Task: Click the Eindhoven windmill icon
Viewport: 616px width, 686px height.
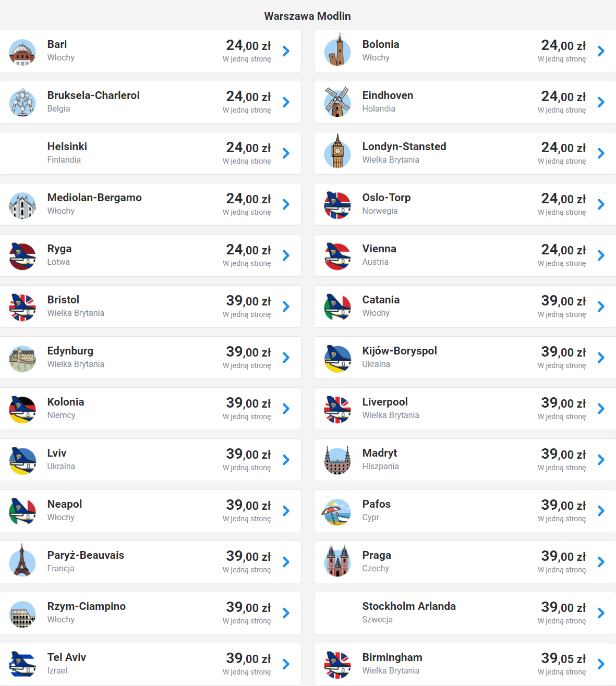Action: point(337,102)
